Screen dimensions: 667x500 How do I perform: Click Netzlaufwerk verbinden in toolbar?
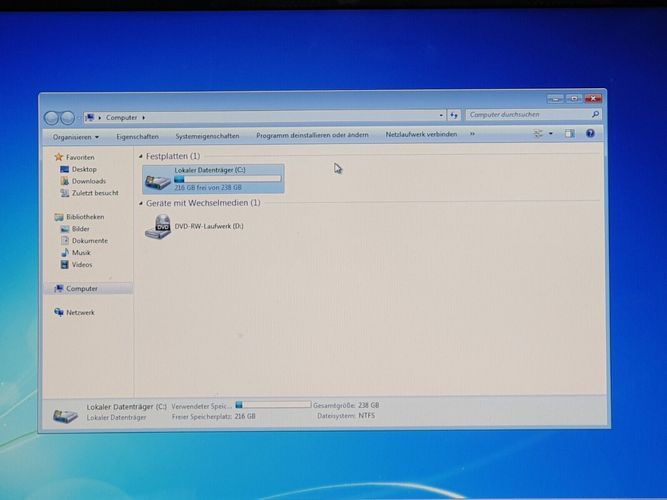pos(421,134)
